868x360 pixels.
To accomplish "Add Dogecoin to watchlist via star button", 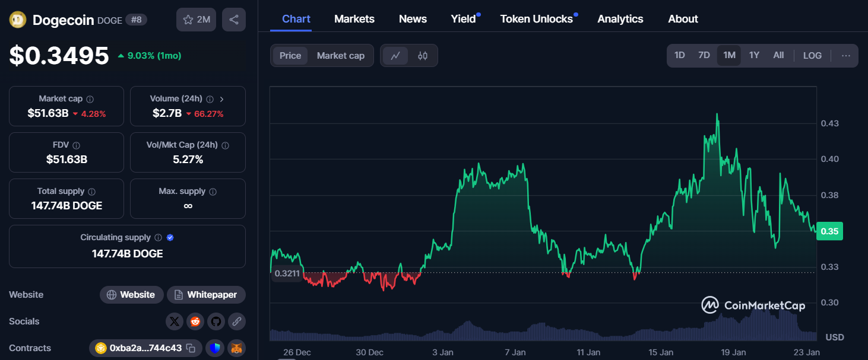I will (196, 20).
